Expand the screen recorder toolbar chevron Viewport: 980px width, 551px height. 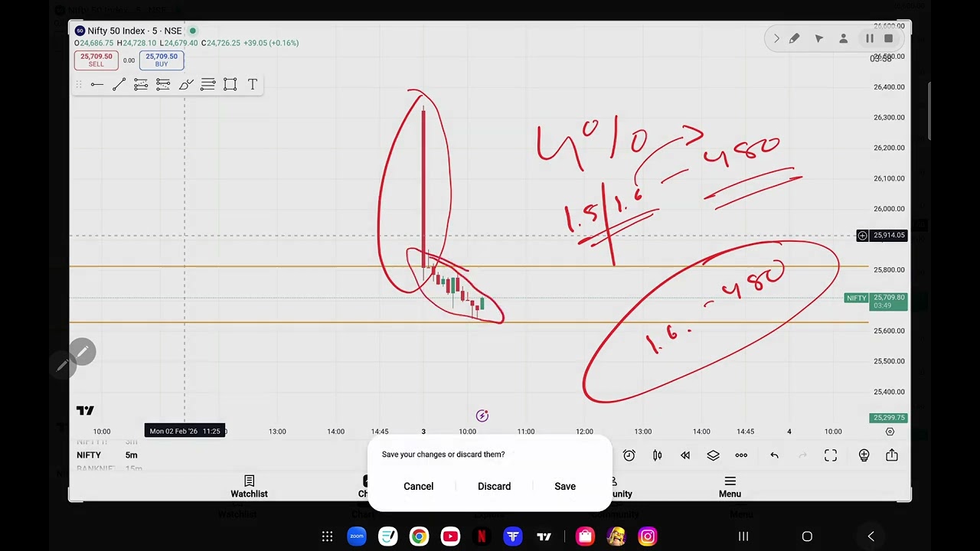click(776, 38)
